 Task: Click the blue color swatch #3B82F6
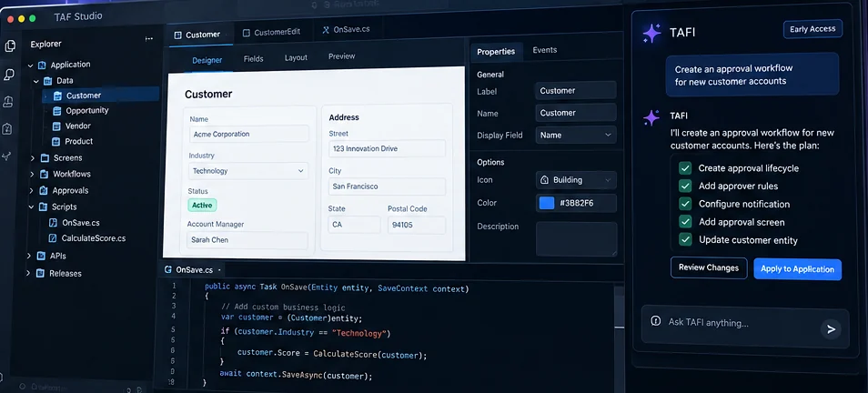coord(547,203)
